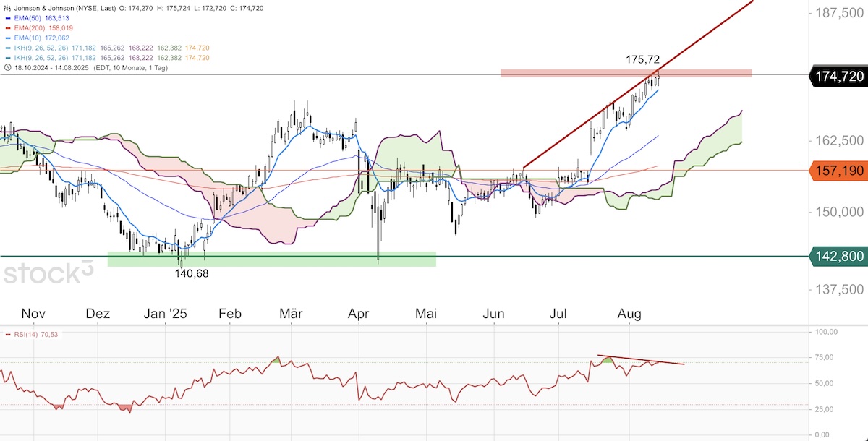Click the clock icon beside the date range
This screenshot has width=868, height=441.
click(7, 67)
